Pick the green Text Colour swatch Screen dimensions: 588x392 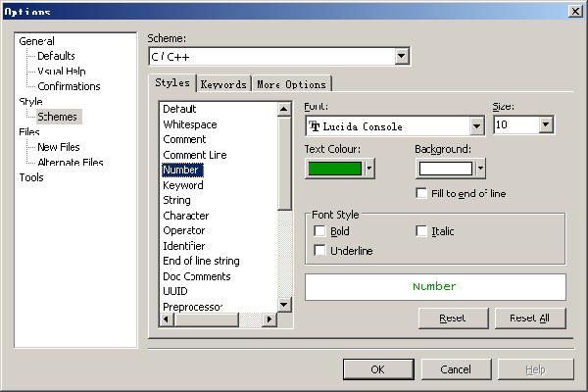coord(334,168)
